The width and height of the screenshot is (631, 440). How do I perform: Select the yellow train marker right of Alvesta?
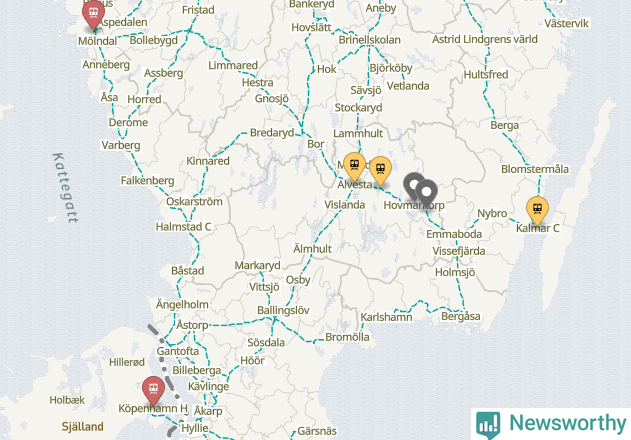click(x=380, y=171)
